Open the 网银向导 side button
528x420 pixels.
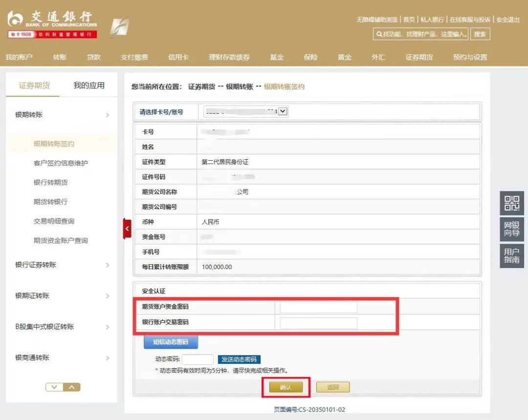tap(511, 229)
